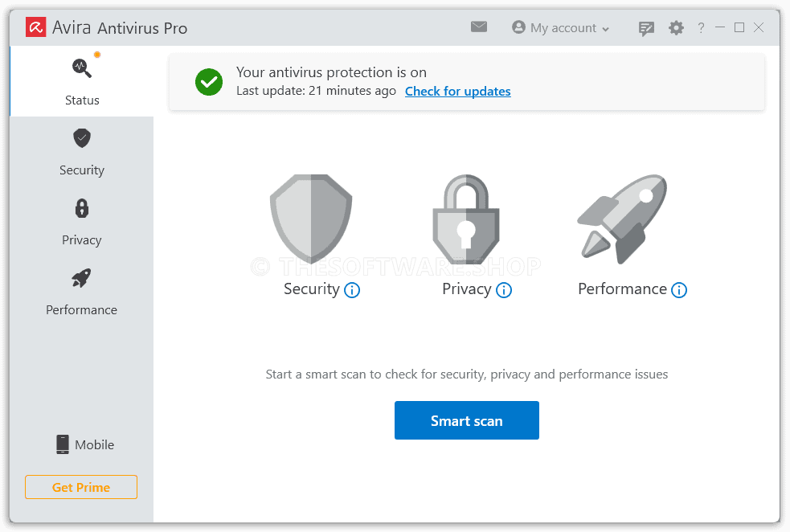
Task: Open the mail envelope icon
Action: pos(479,27)
